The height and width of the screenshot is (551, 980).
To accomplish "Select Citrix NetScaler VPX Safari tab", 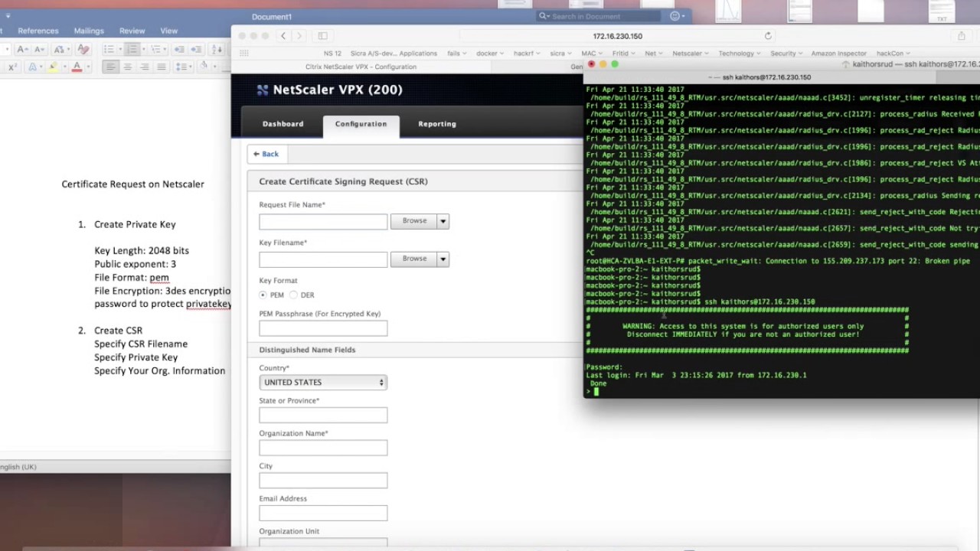I will (x=361, y=67).
